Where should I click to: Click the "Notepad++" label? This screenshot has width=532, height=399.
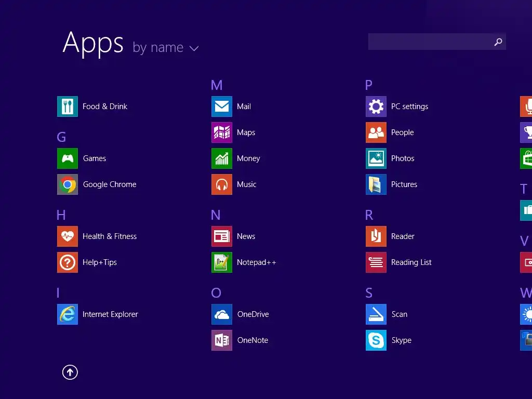point(257,262)
